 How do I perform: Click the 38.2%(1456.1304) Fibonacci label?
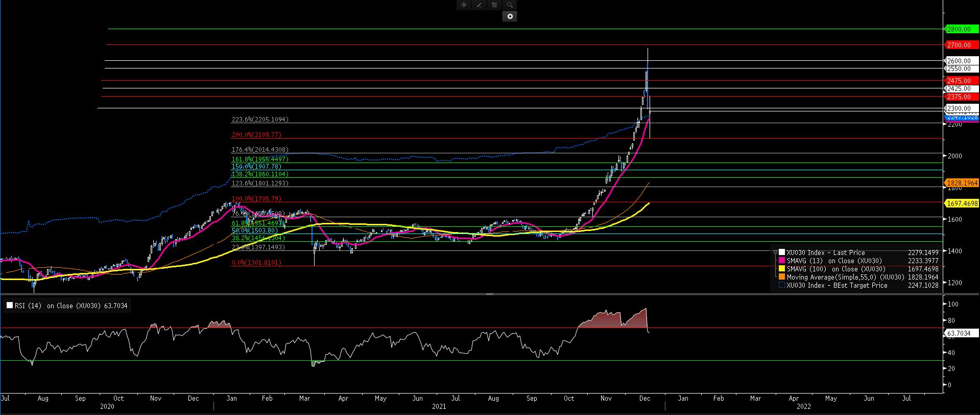click(x=258, y=238)
